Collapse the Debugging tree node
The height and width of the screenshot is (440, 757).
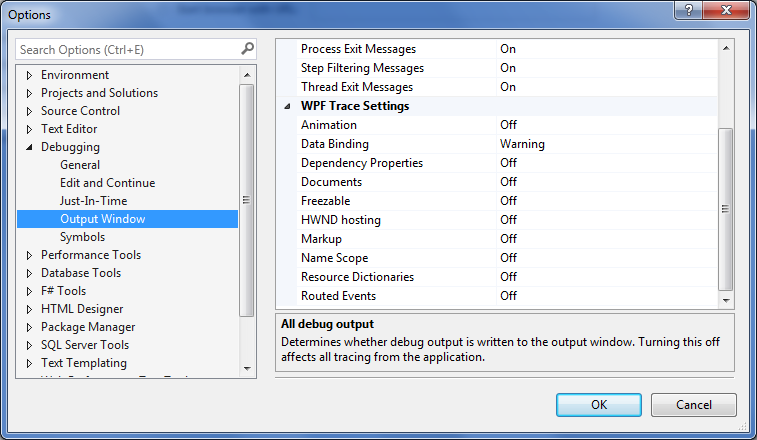click(x=29, y=147)
